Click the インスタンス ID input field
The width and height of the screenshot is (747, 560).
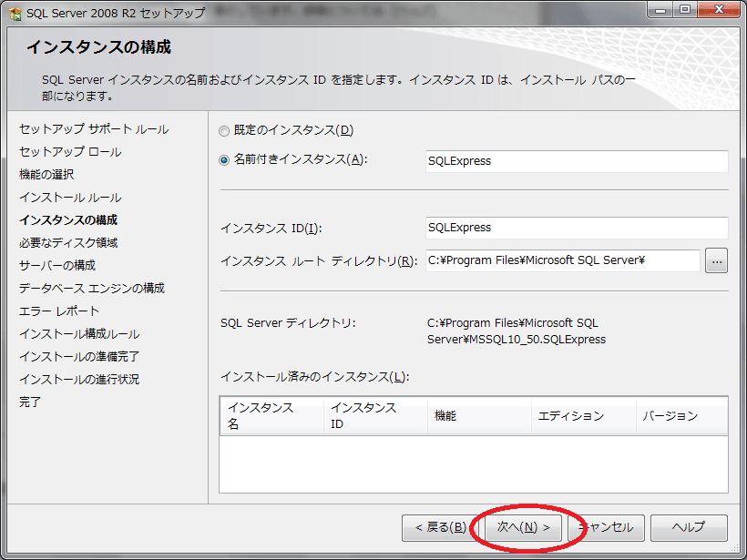click(576, 228)
